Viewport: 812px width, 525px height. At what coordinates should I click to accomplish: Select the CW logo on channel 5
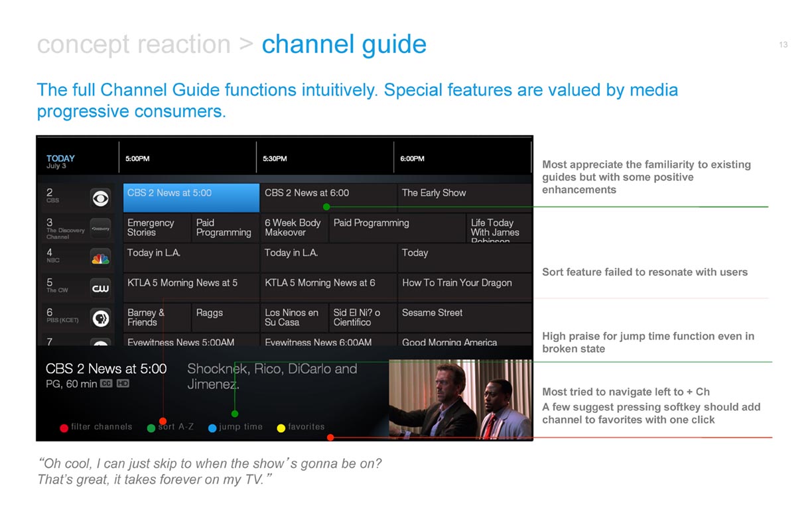pyautogui.click(x=100, y=288)
